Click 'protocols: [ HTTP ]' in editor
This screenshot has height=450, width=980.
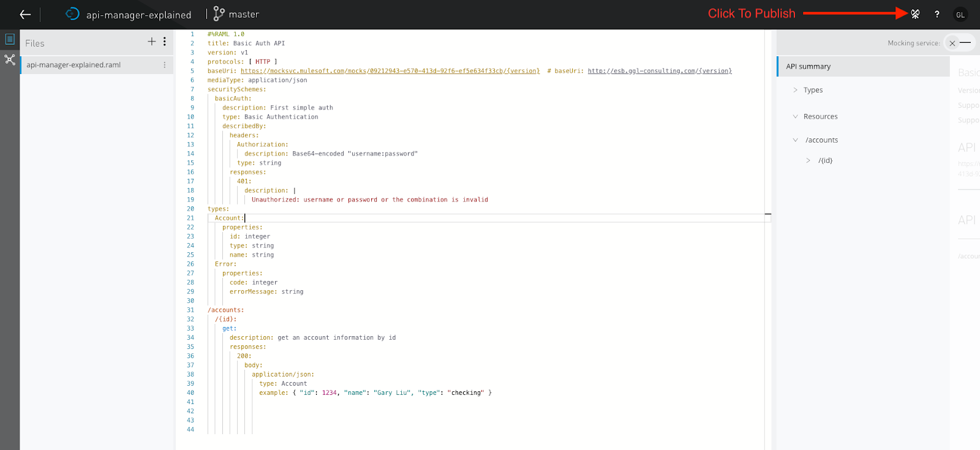pyautogui.click(x=243, y=62)
